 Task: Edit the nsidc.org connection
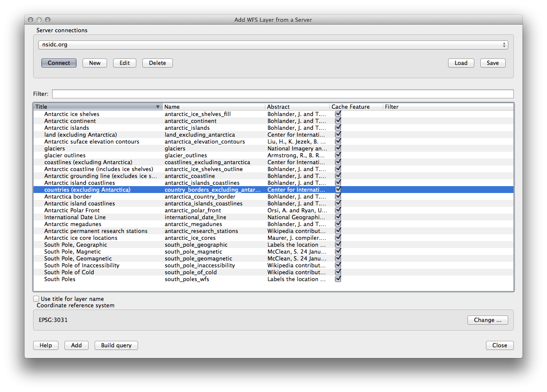pos(124,63)
